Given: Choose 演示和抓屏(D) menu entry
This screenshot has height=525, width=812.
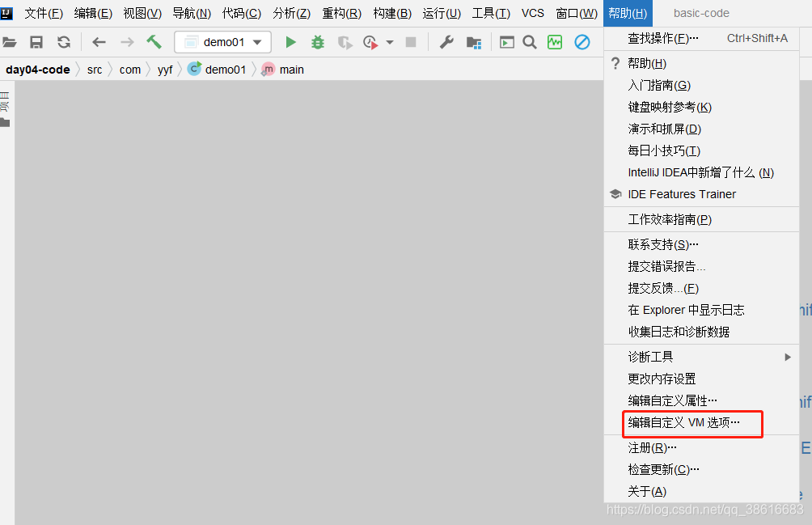Looking at the screenshot, I should pos(701,129).
